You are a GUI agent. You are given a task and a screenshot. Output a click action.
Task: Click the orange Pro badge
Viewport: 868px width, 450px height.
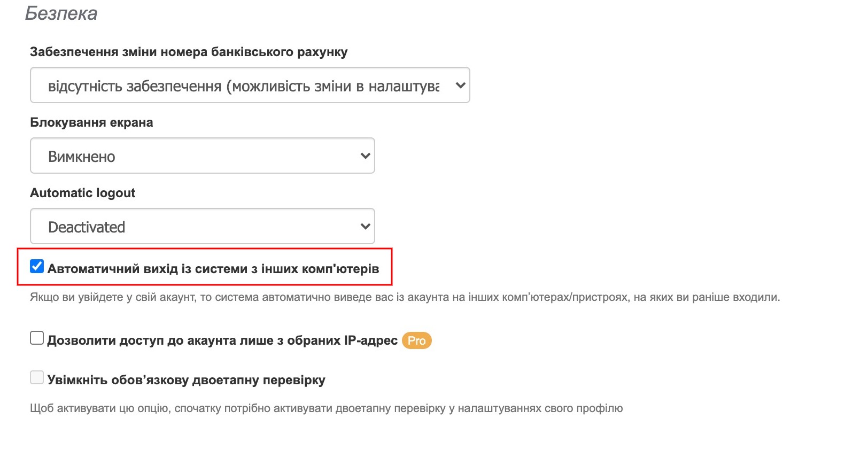pos(417,340)
